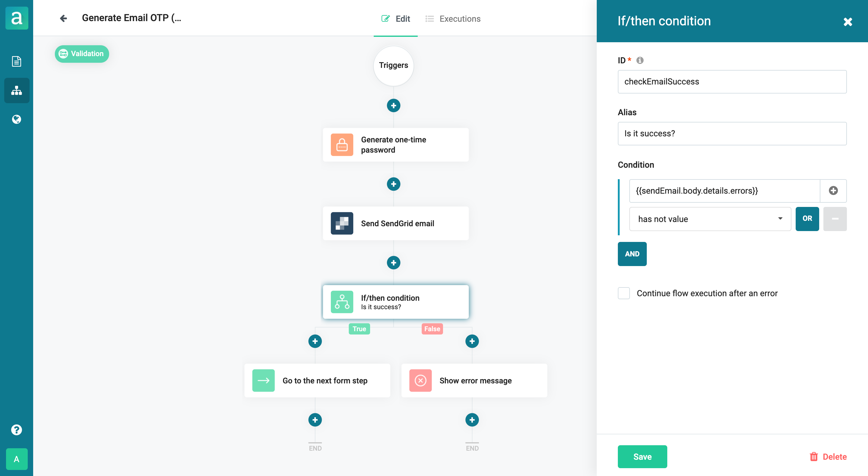Add step below Triggers node

click(393, 106)
